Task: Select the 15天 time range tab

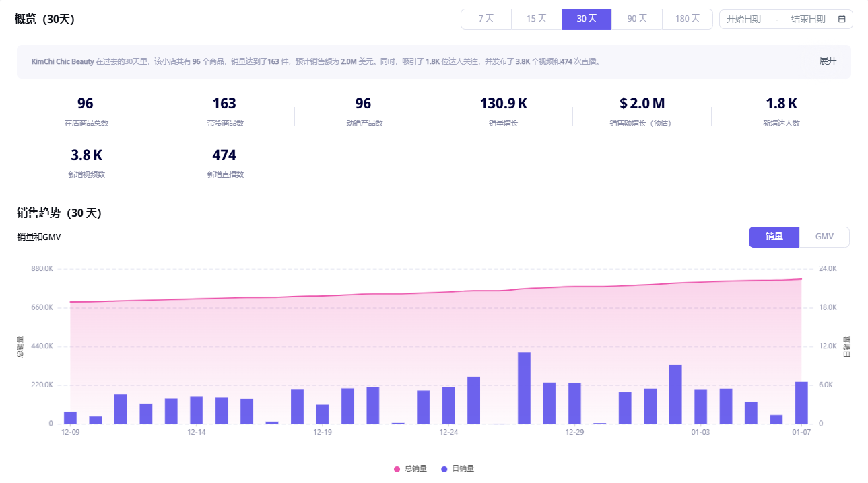Action: pos(536,19)
